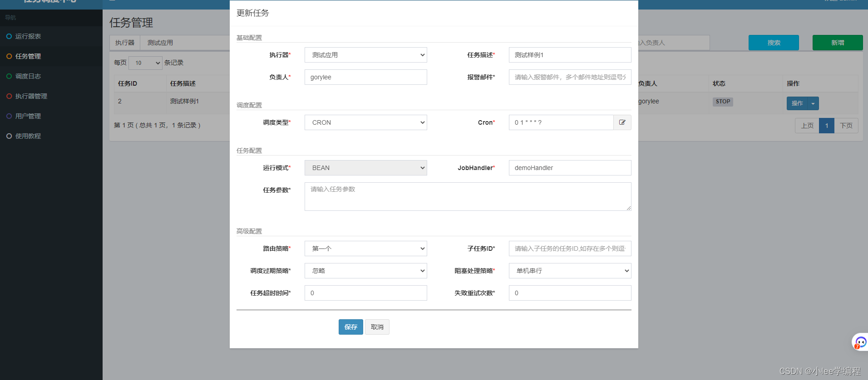The width and height of the screenshot is (868, 380).
Task: Go to 上页 in pagination
Action: (x=807, y=126)
